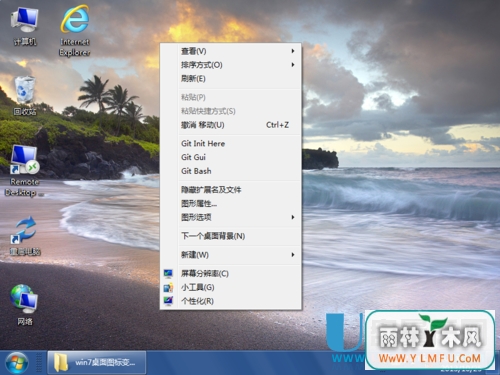Open the 新建(W) submenu
Viewport: 500px width, 375px height.
click(x=231, y=255)
